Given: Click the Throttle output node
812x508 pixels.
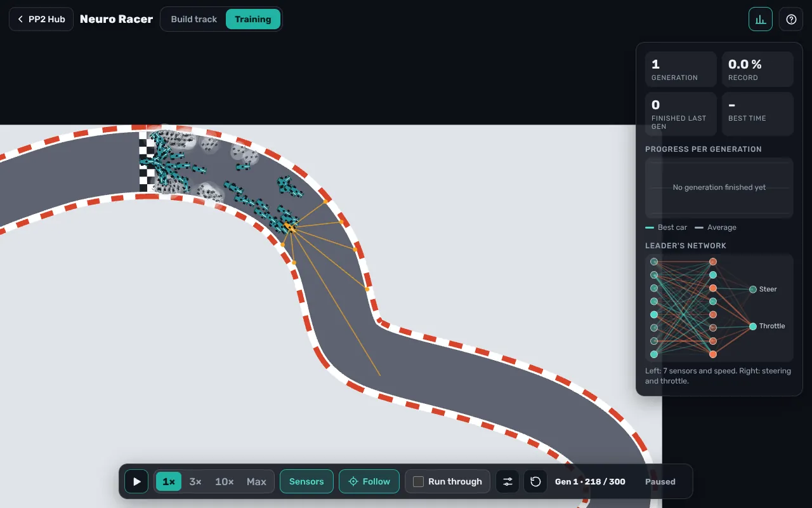Looking at the screenshot, I should coord(753,326).
